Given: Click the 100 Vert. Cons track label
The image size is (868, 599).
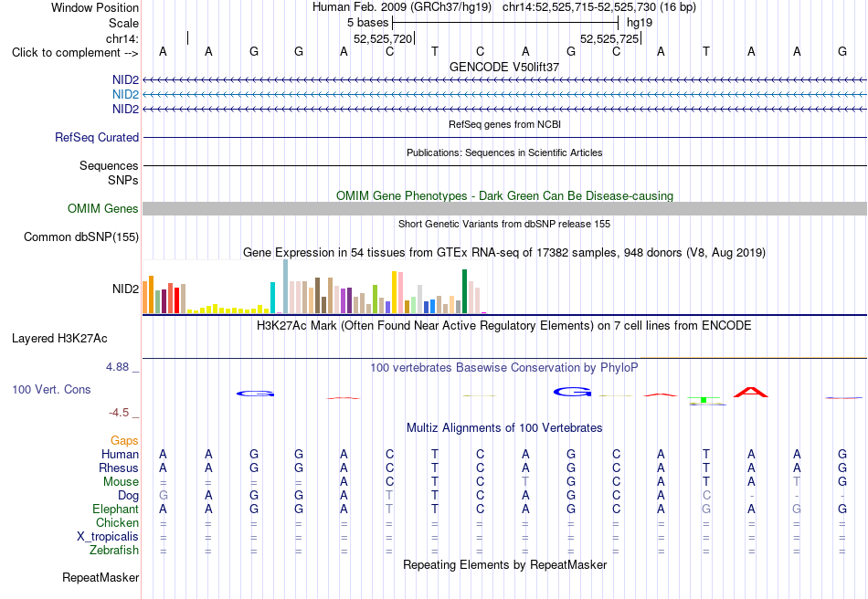Looking at the screenshot, I should point(51,389).
